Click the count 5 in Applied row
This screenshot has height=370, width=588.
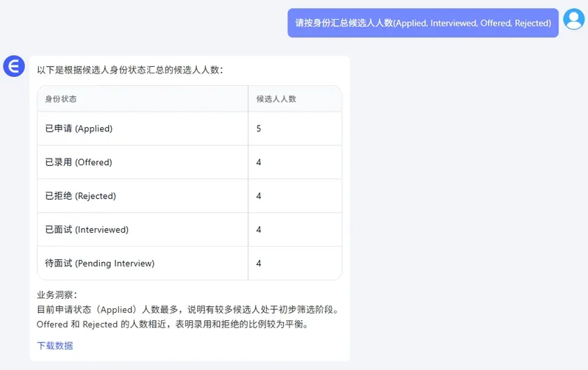[x=259, y=128]
